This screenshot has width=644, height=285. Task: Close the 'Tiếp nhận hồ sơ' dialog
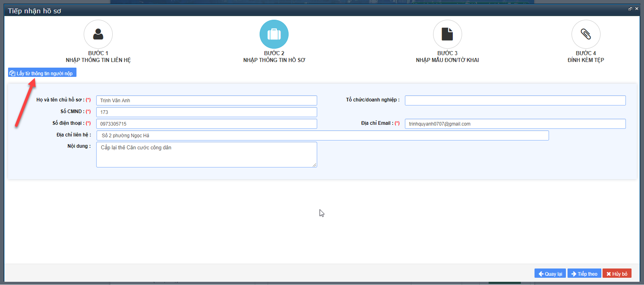click(x=637, y=9)
